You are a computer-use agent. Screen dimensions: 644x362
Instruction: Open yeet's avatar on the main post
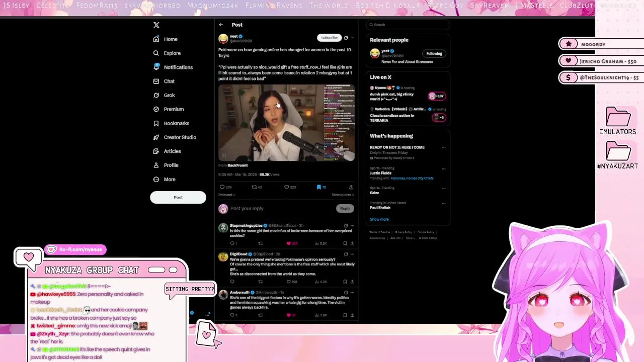tap(223, 39)
